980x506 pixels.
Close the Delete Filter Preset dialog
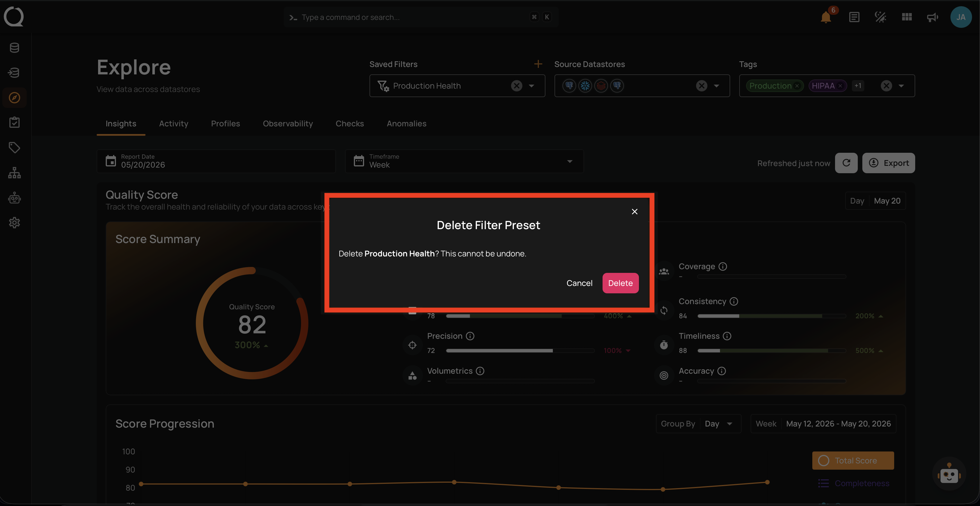pyautogui.click(x=634, y=211)
